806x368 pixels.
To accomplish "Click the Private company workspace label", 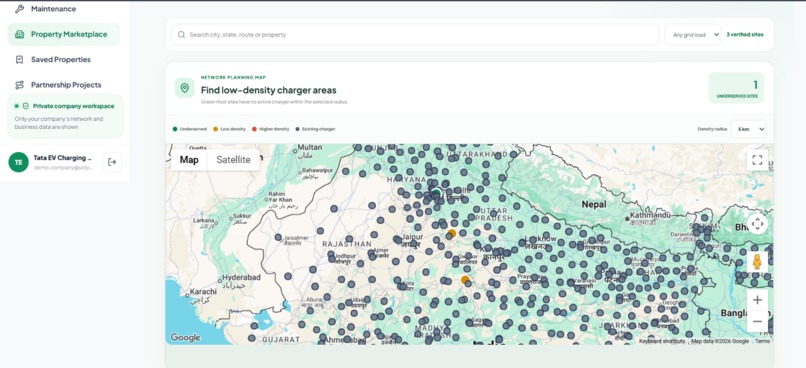I will click(74, 106).
